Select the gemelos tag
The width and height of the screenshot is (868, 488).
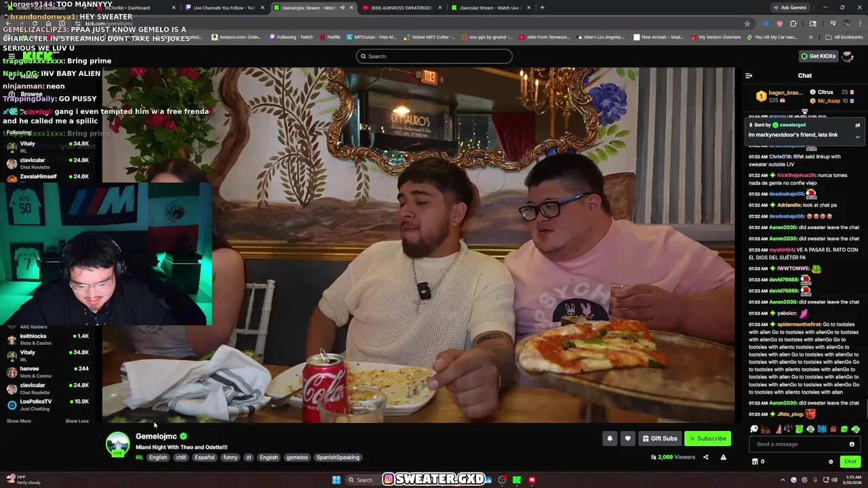point(297,457)
